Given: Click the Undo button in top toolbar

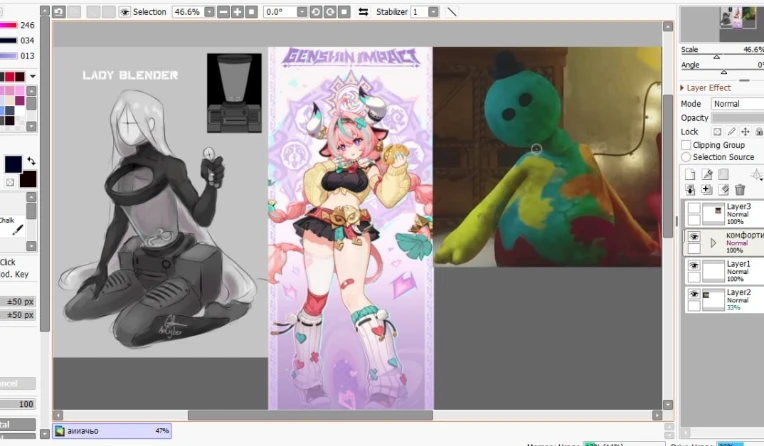Looking at the screenshot, I should click(x=59, y=12).
